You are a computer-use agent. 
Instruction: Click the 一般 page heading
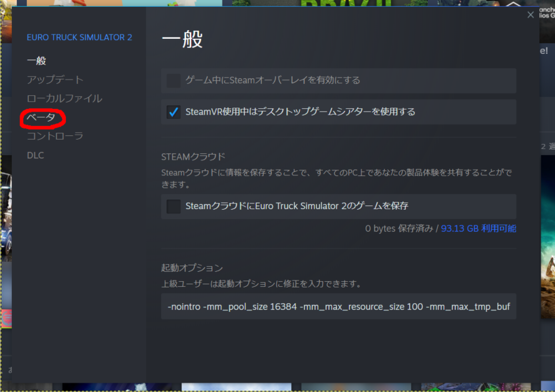coord(182,39)
